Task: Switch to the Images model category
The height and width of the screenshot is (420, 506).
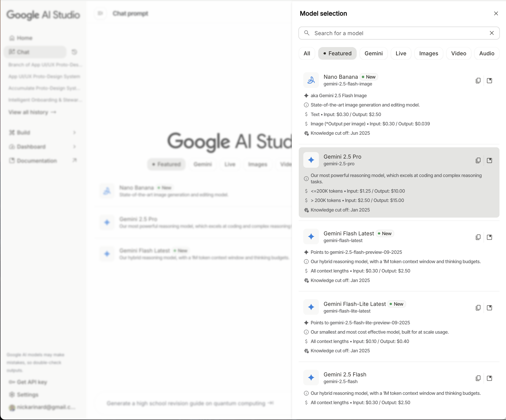Action: point(428,53)
